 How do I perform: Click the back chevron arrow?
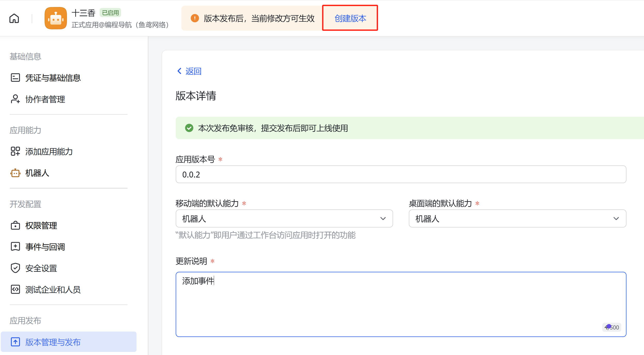[180, 71]
